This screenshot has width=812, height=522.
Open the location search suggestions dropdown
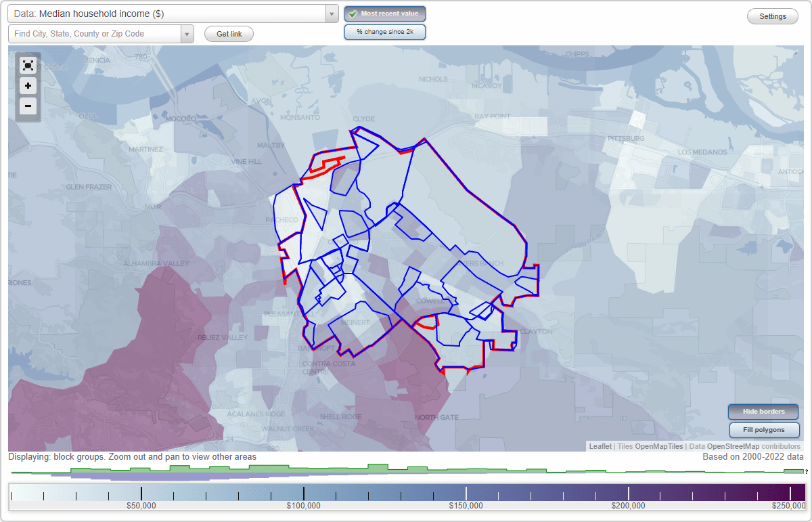187,32
